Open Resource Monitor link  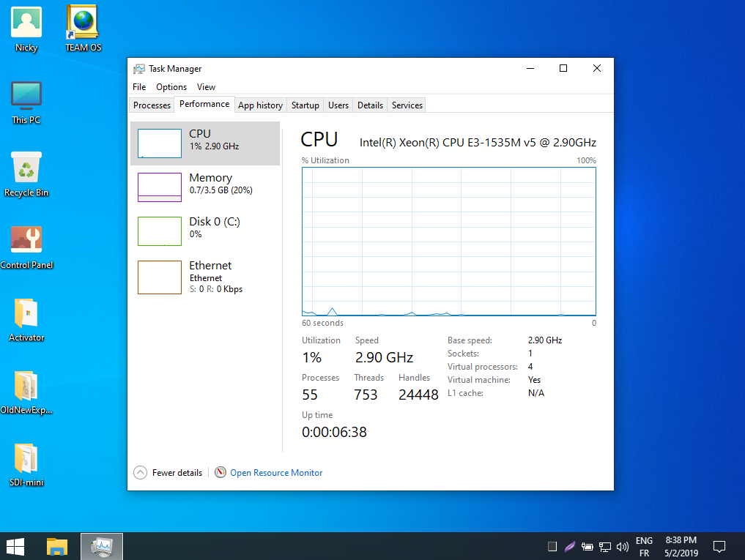276,473
